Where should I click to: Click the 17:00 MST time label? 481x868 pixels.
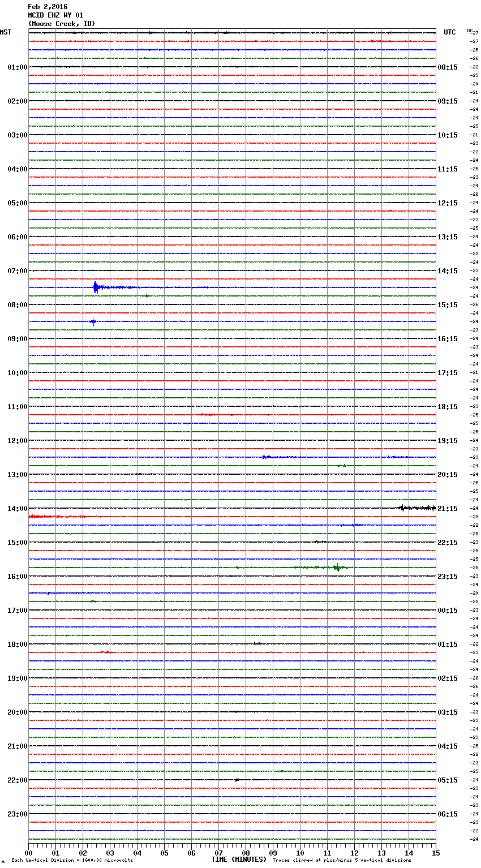click(x=18, y=611)
